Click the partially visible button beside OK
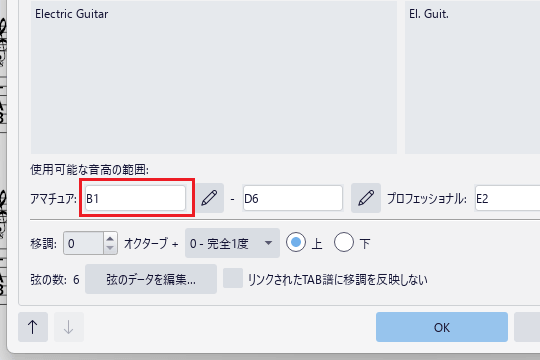Image resolution: width=540 pixels, height=360 pixels. (x=527, y=327)
